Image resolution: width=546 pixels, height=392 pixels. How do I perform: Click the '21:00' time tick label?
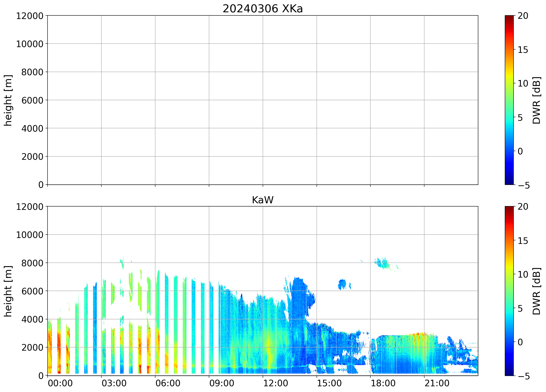pyautogui.click(x=437, y=383)
